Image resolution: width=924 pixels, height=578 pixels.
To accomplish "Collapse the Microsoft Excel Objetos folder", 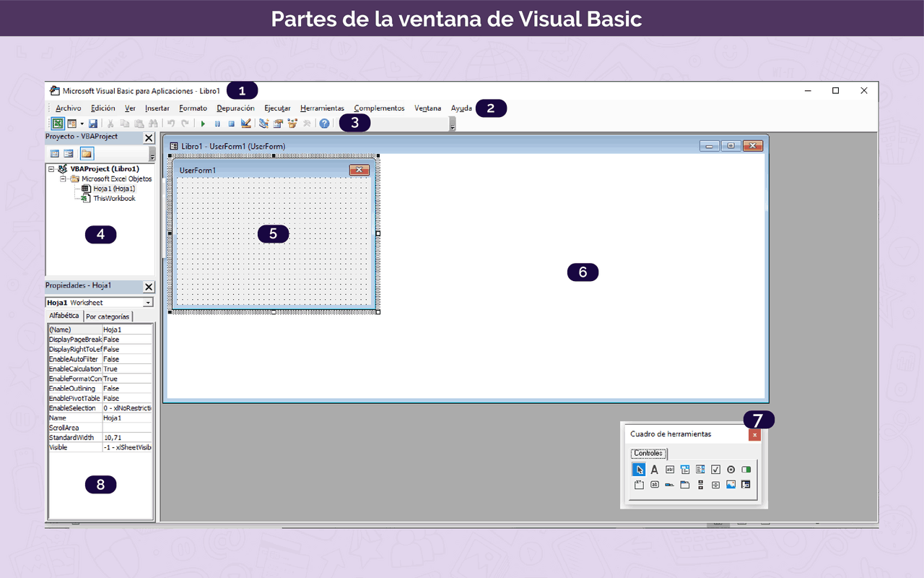I will coord(64,178).
